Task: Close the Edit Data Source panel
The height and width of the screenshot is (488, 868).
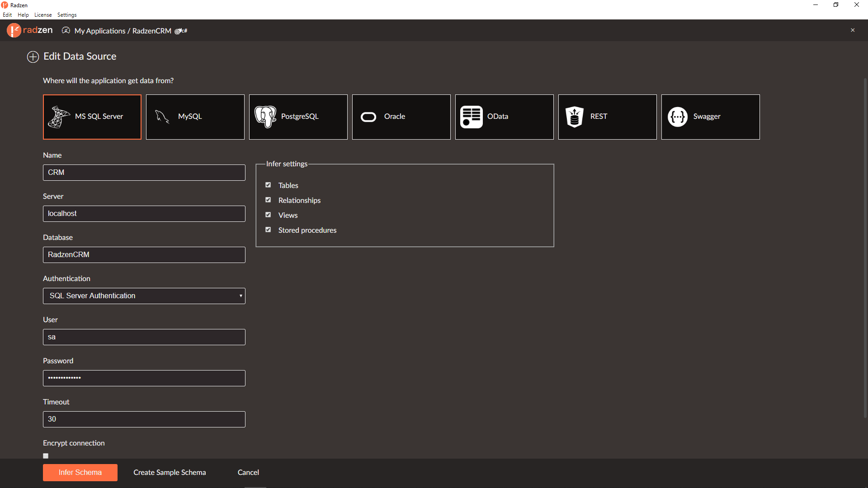Action: (853, 30)
